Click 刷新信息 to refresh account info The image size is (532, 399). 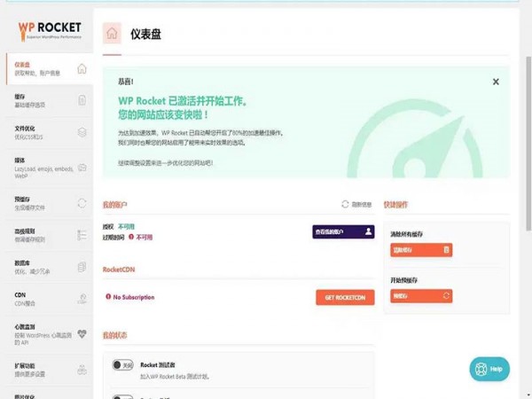pyautogui.click(x=356, y=204)
